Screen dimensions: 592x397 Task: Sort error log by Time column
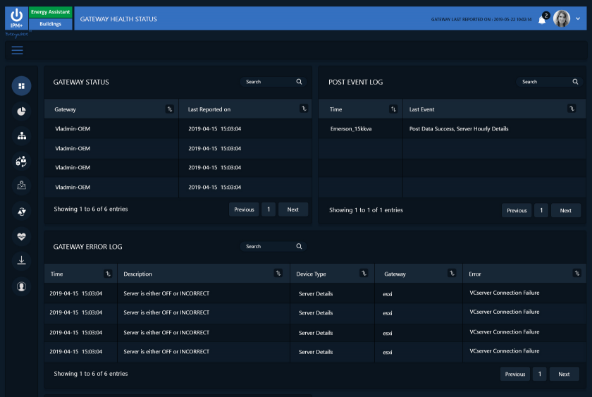coord(108,274)
